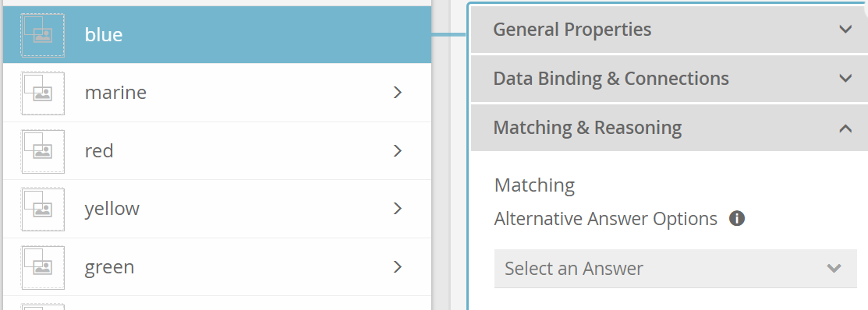Image resolution: width=868 pixels, height=310 pixels.
Task: Select the red list item
Action: point(217,151)
